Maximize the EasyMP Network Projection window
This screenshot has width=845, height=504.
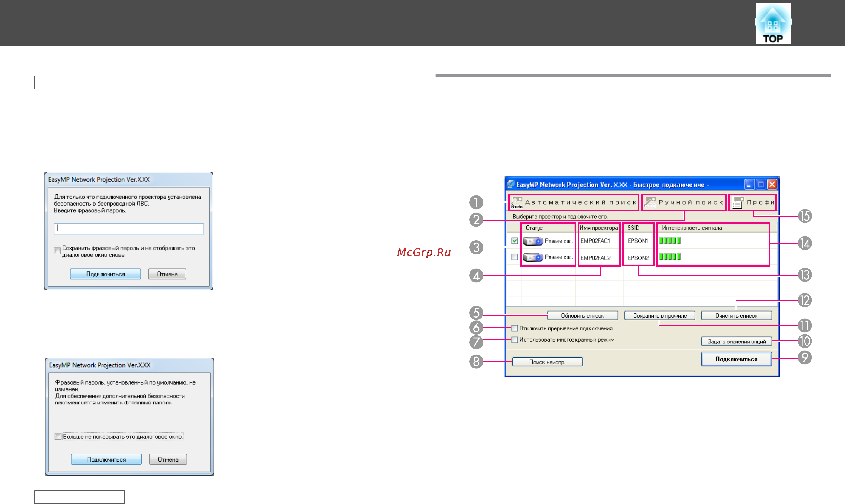761,184
